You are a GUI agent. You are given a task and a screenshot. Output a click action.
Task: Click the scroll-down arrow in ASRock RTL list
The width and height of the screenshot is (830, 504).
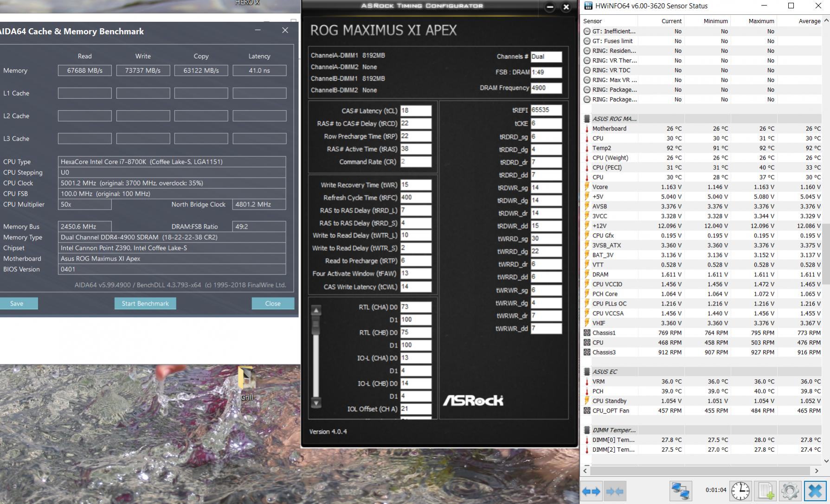(316, 402)
